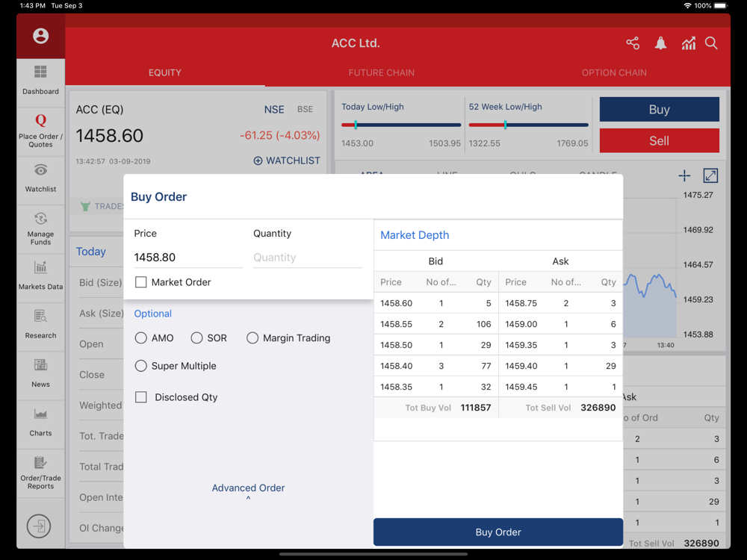747x560 pixels.
Task: Click the last traded price 1458.60
Action: point(109,136)
